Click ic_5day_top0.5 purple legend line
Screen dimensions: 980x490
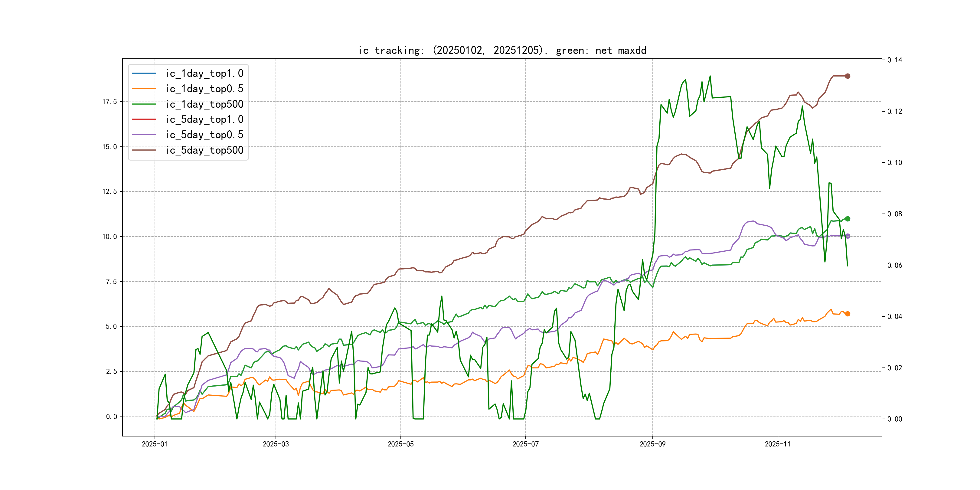144,135
